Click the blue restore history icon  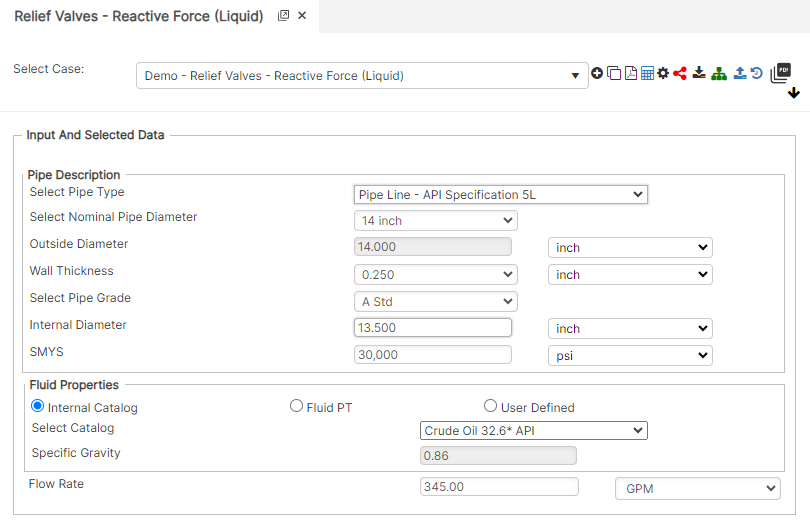click(x=757, y=73)
